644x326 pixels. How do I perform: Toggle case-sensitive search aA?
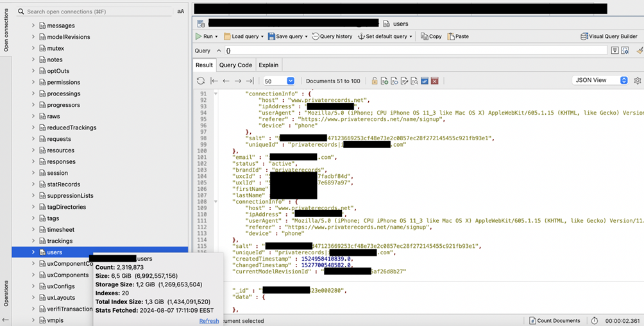(180, 12)
